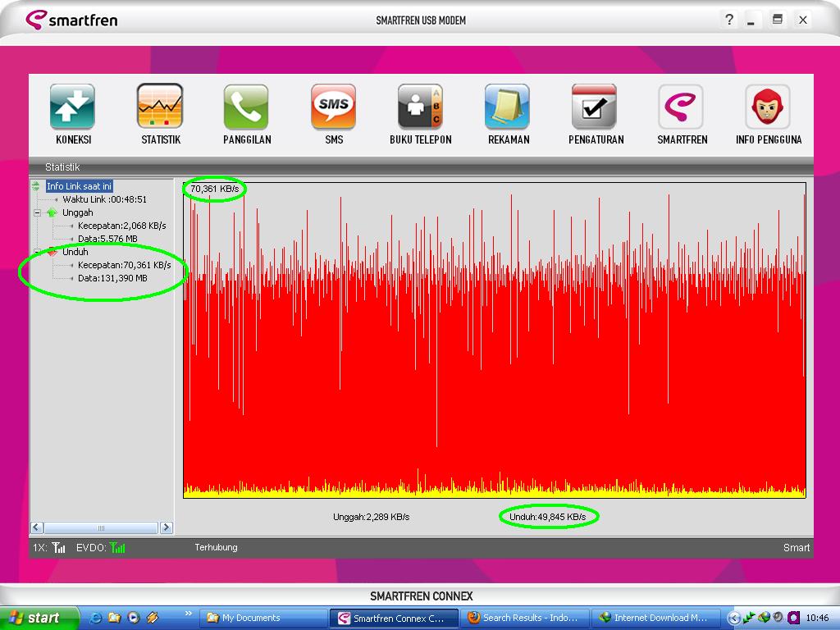
Task: Open the PENGATURAN settings icon
Action: click(594, 107)
